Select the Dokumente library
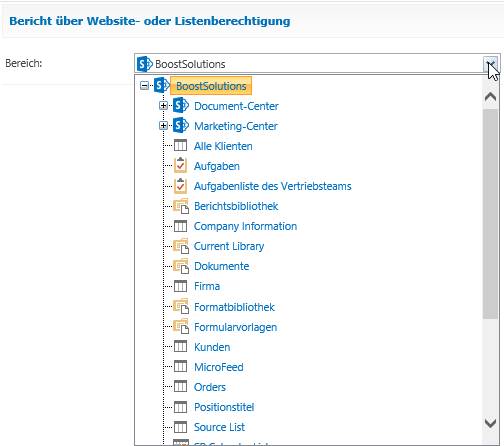504x446 pixels. coord(221,266)
